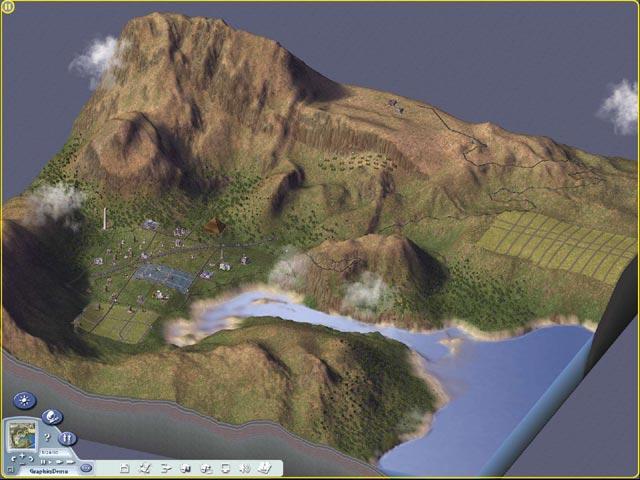
Task: Switch to Mayor mode button
Action: click(x=52, y=417)
